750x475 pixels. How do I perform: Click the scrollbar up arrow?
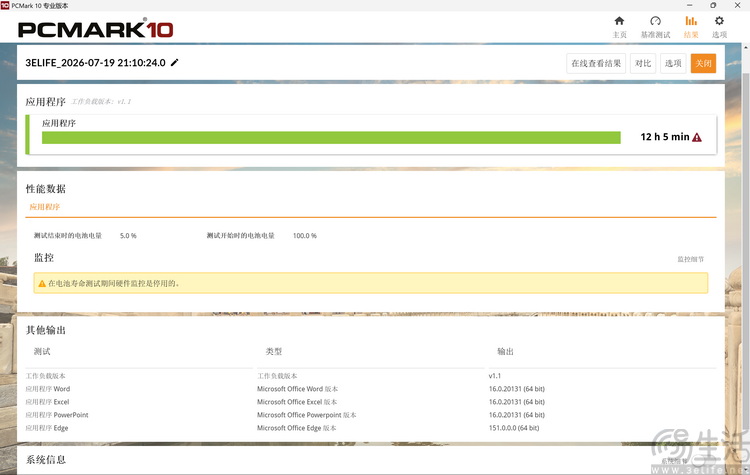click(x=746, y=47)
